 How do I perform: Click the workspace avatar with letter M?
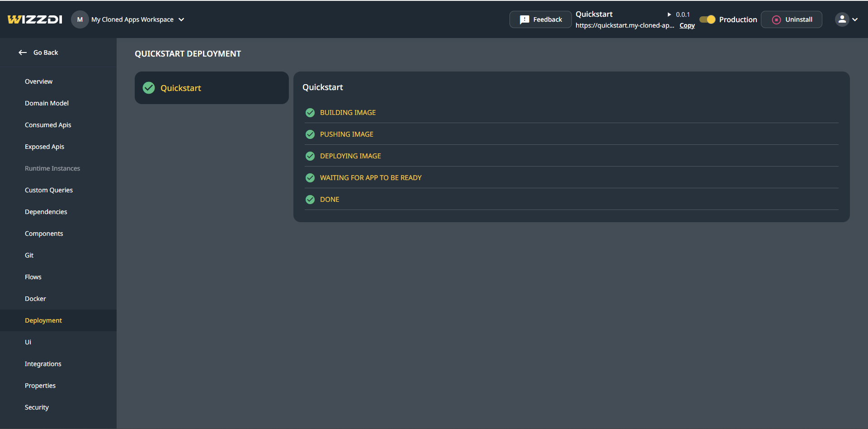coord(80,19)
